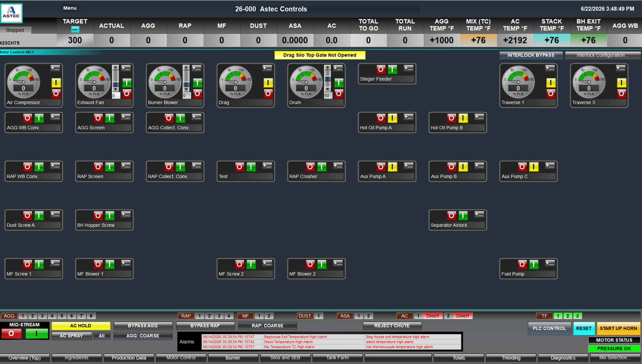Image resolution: width=642 pixels, height=364 pixels.
Task: Start the Separator Airlock motor
Action: click(x=463, y=215)
